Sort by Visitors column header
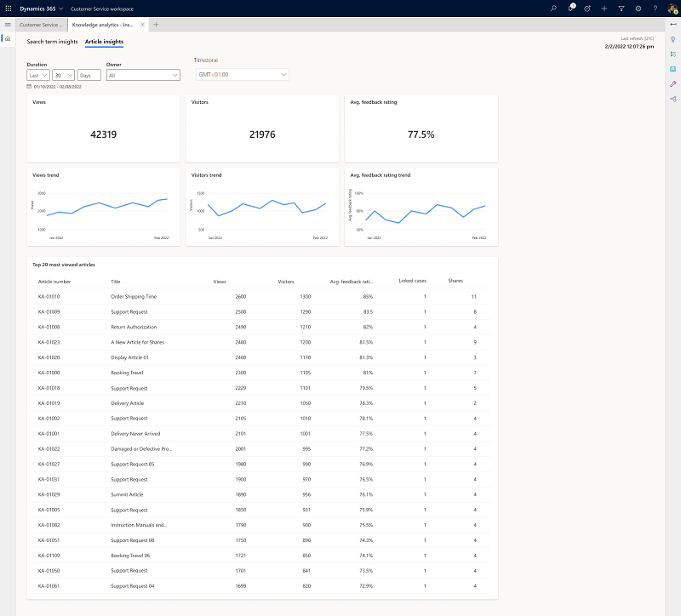The width and height of the screenshot is (681, 616). point(286,282)
